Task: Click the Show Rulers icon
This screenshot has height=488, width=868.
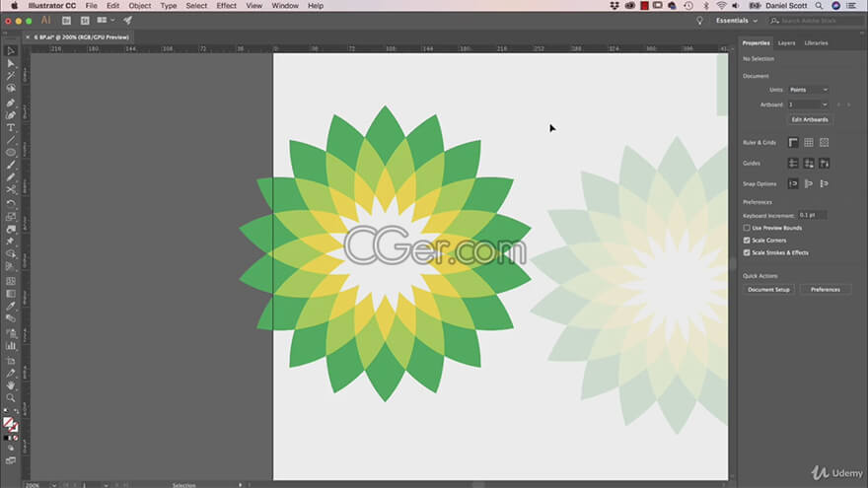Action: (x=793, y=143)
